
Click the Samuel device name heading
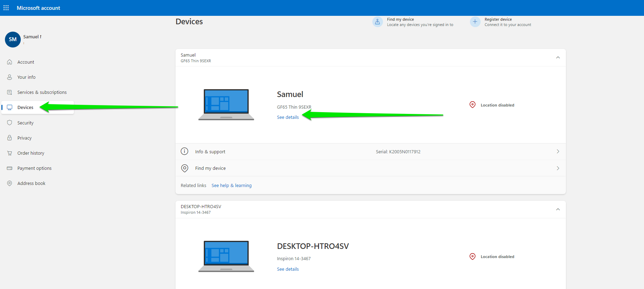tap(290, 94)
